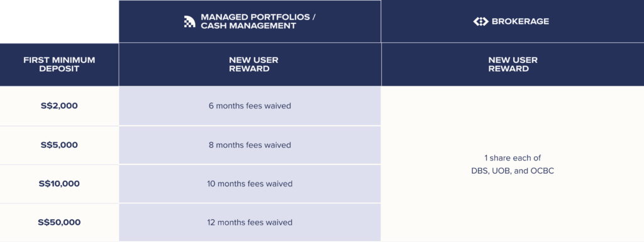
Task: Select the S$5,000 deposit row label
Action: click(x=59, y=145)
